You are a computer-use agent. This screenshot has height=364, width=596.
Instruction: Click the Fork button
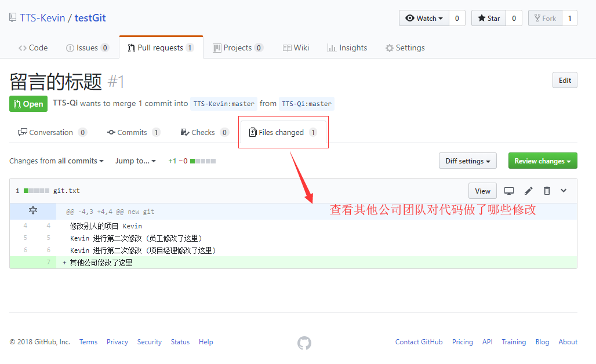(x=545, y=18)
